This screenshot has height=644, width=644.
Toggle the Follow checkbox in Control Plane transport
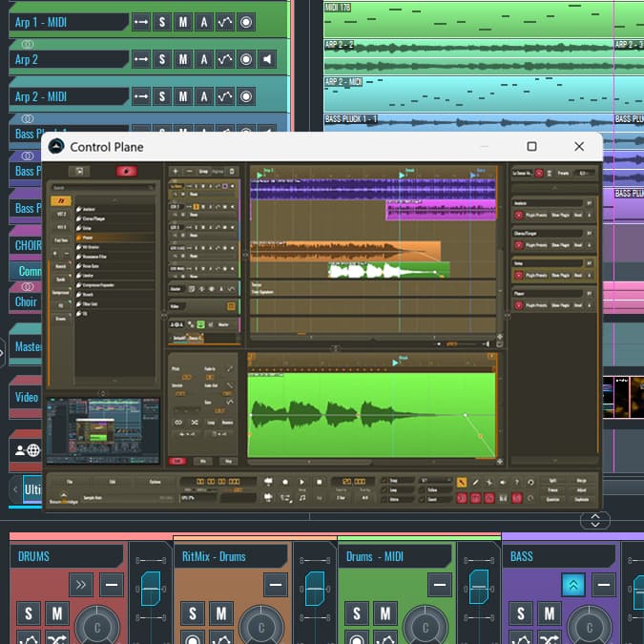click(423, 490)
